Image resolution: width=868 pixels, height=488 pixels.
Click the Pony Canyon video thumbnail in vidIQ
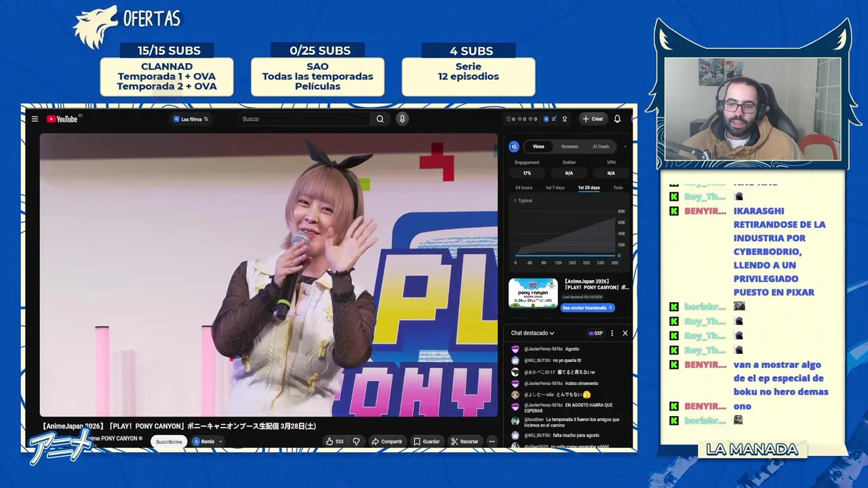[533, 293]
